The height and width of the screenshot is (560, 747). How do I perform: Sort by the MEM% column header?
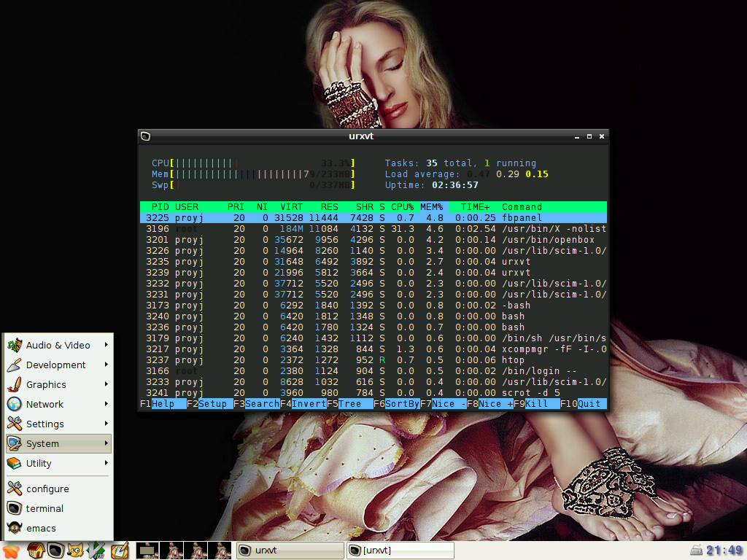432,207
